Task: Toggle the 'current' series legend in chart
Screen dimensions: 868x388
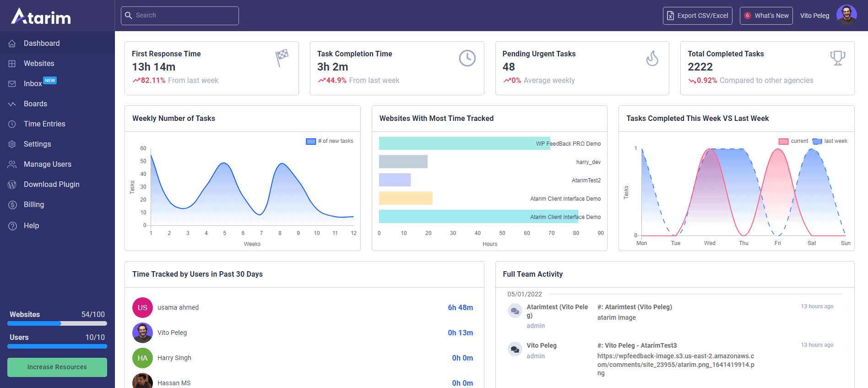Action: [x=793, y=141]
